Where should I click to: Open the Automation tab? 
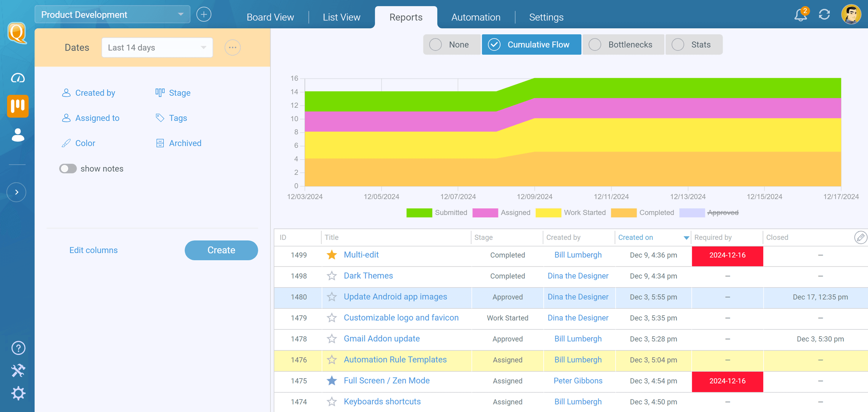click(475, 17)
